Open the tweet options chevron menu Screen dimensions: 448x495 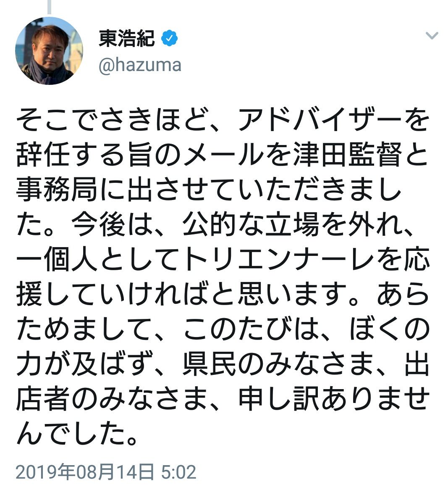(432, 35)
